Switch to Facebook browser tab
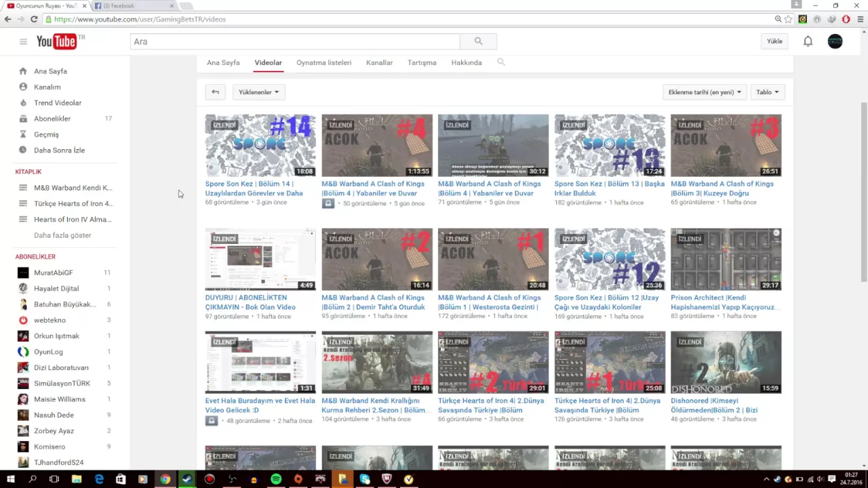This screenshot has width=868, height=488. click(x=132, y=5)
